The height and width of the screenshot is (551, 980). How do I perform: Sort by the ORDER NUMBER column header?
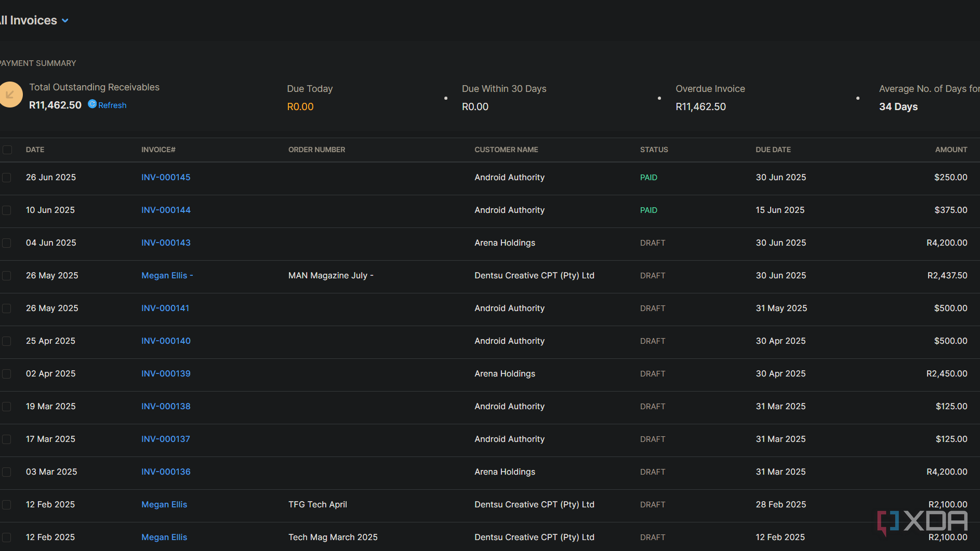pos(316,150)
